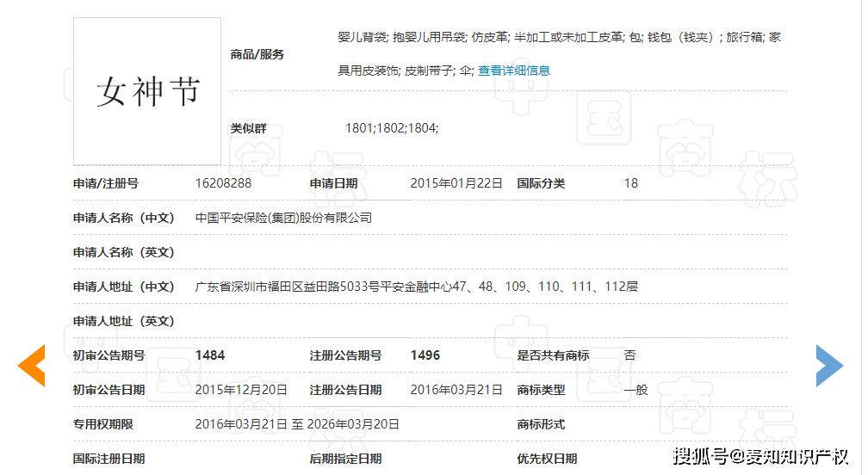Click the 是否共有商标 label
The height and width of the screenshot is (475, 868).
[553, 355]
